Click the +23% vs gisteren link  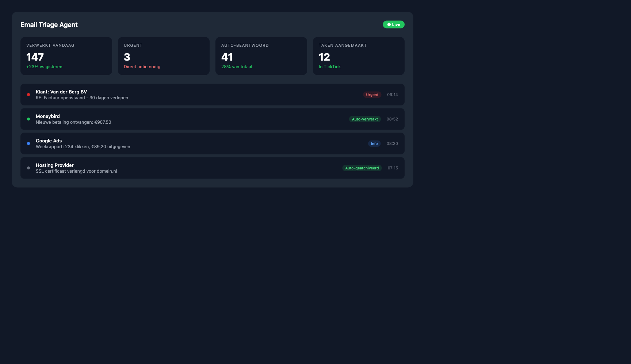44,67
